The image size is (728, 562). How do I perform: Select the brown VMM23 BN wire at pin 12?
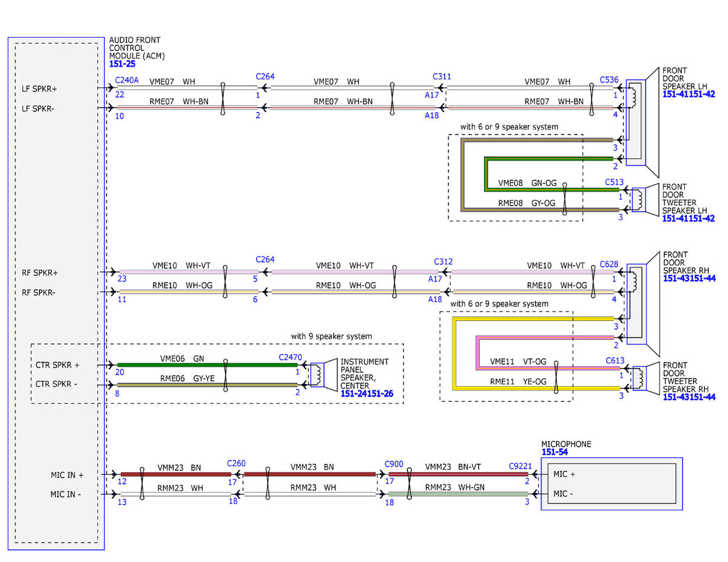176,474
